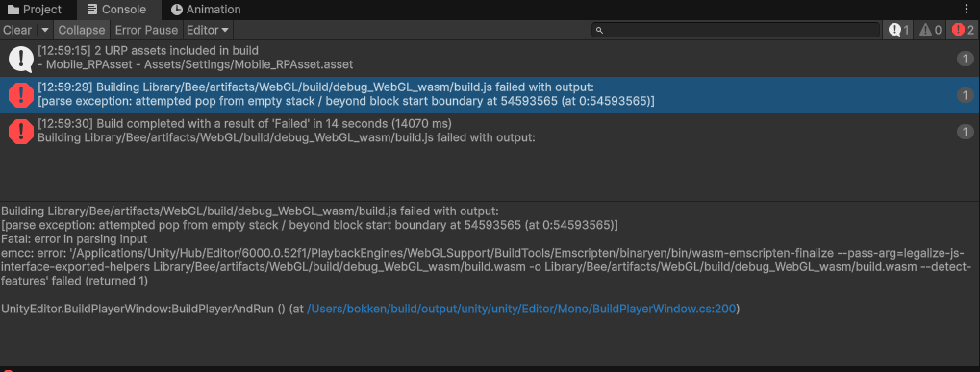Select the URP assets info log entry
This screenshot has width=980, height=372.
pyautogui.click(x=490, y=59)
